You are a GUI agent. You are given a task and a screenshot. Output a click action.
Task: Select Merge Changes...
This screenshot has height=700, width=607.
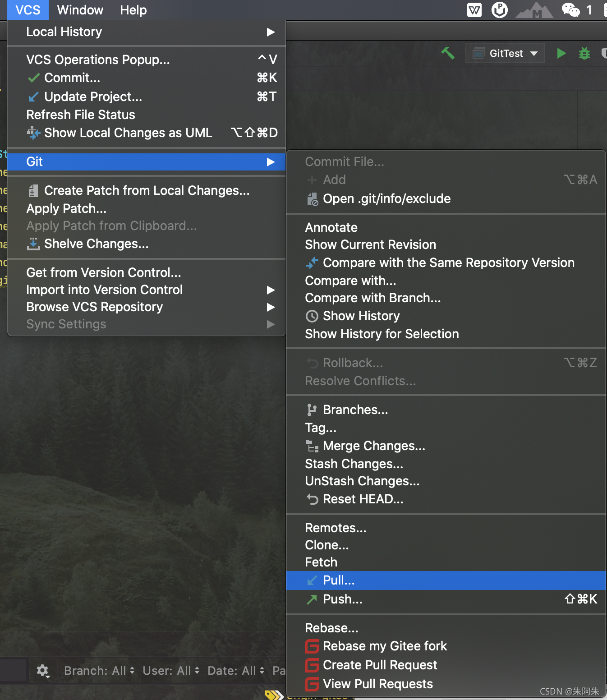(446, 446)
